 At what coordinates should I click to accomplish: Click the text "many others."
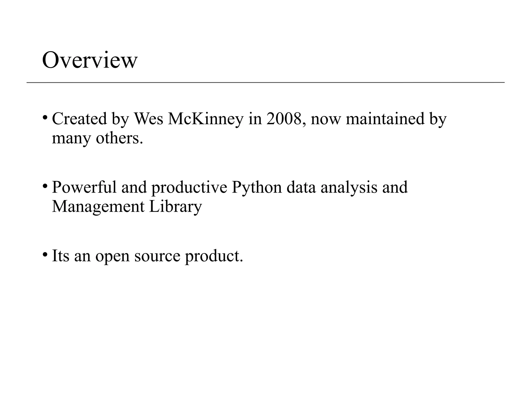(97, 138)
